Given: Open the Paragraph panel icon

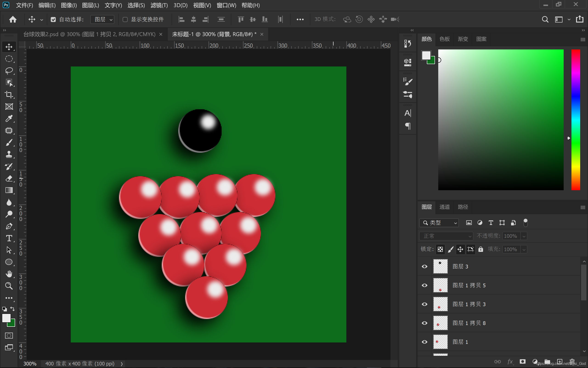Looking at the screenshot, I should tap(407, 126).
